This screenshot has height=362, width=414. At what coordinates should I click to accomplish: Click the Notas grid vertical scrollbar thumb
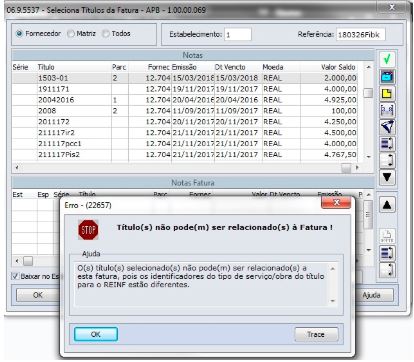[368, 93]
